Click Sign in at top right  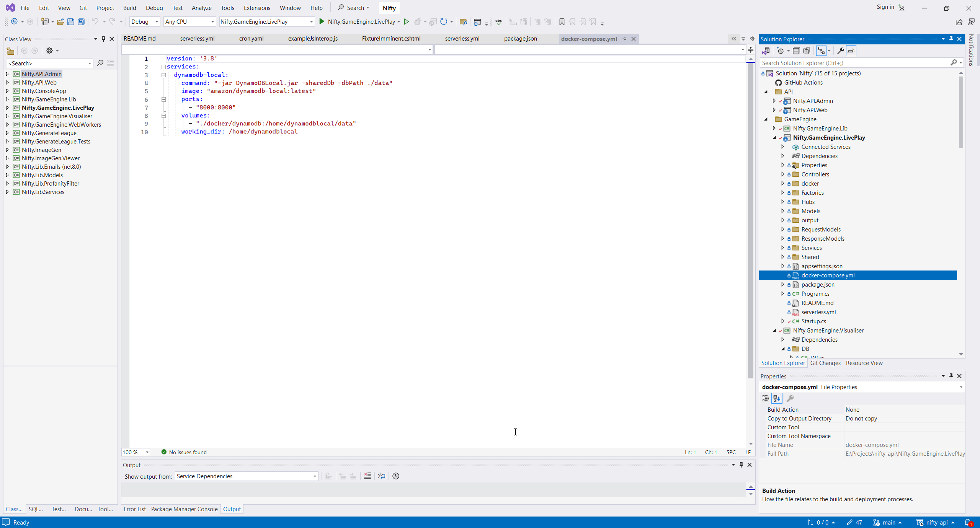coord(885,7)
